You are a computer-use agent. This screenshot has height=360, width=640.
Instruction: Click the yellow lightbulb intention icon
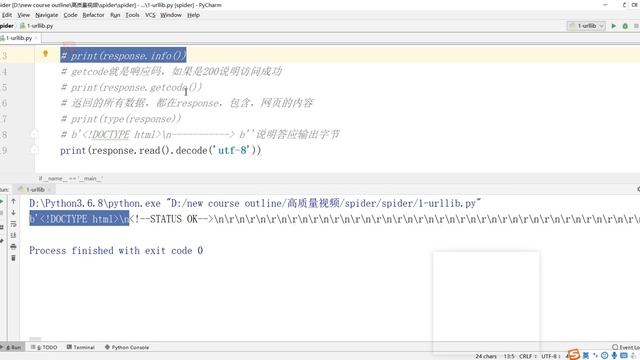pyautogui.click(x=45, y=53)
